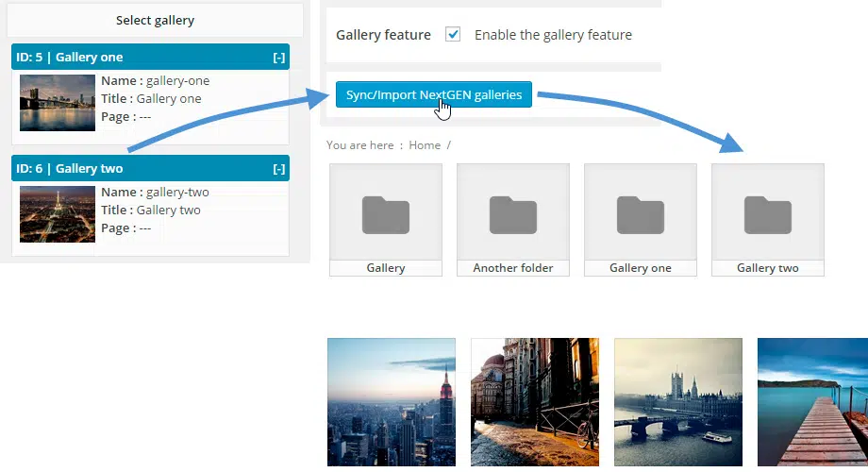
Task: Click Sync/Import NextGEN galleries button
Action: [x=433, y=94]
